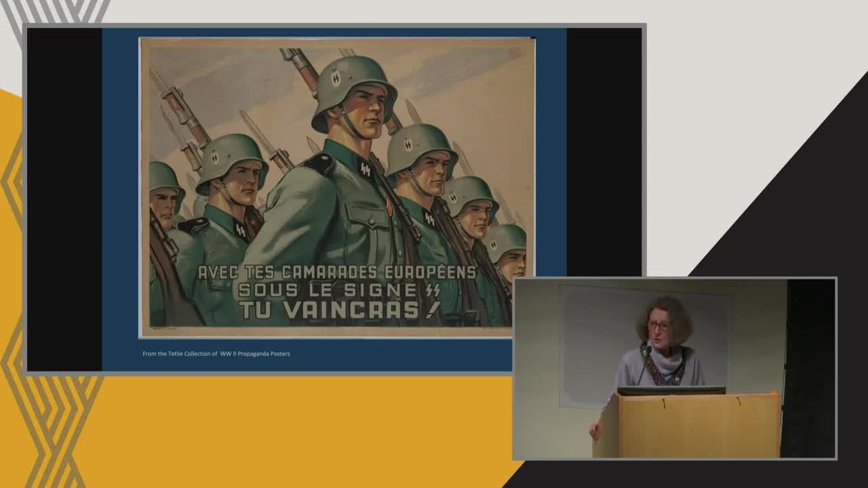The height and width of the screenshot is (488, 868).
Task: Click the wooden podium in speaker video
Action: [x=688, y=426]
